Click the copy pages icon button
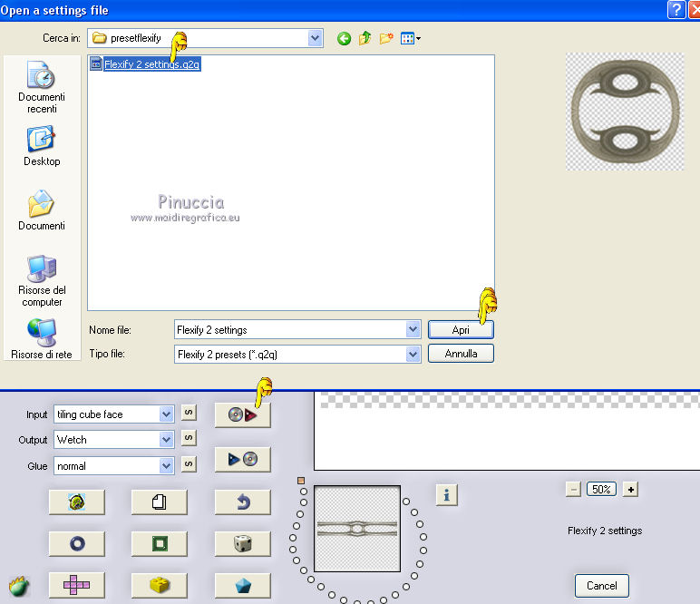Screen dimensions: 700x604 tap(160, 502)
